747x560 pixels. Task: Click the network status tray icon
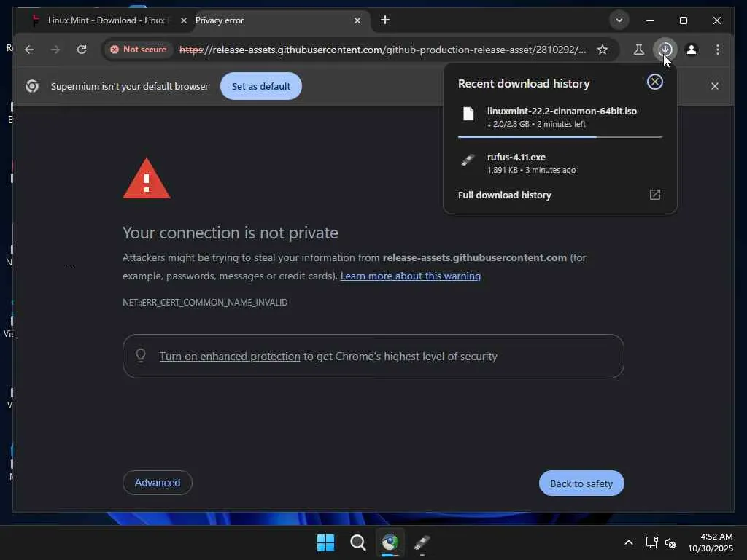(x=651, y=542)
